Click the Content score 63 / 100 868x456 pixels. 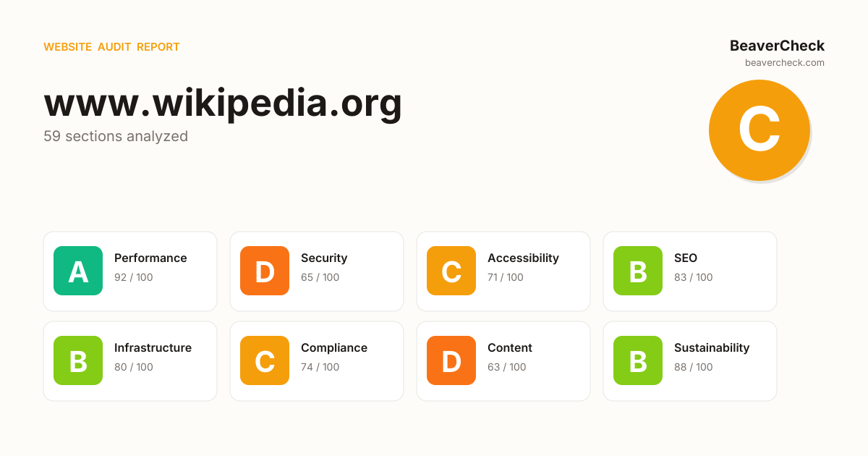coord(507,367)
